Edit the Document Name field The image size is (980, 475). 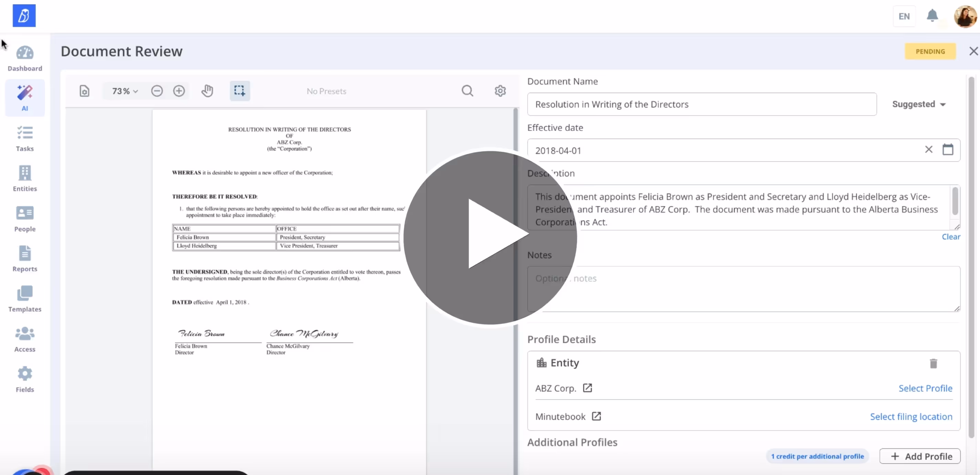coord(702,104)
